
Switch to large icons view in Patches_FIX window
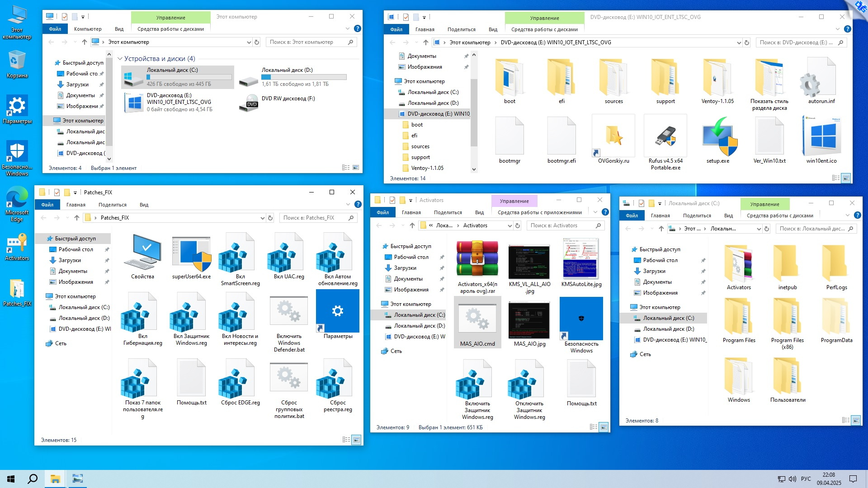click(357, 440)
